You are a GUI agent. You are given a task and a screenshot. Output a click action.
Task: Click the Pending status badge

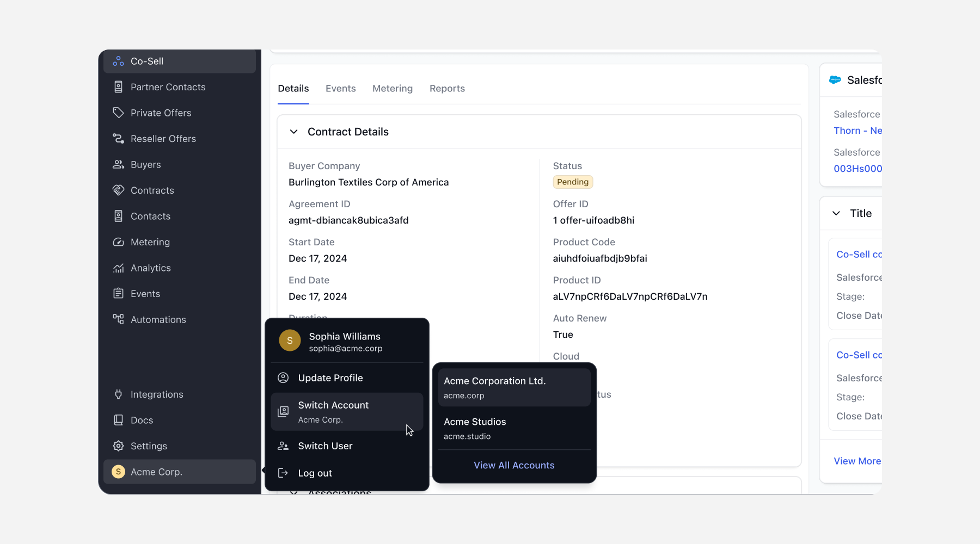click(573, 182)
